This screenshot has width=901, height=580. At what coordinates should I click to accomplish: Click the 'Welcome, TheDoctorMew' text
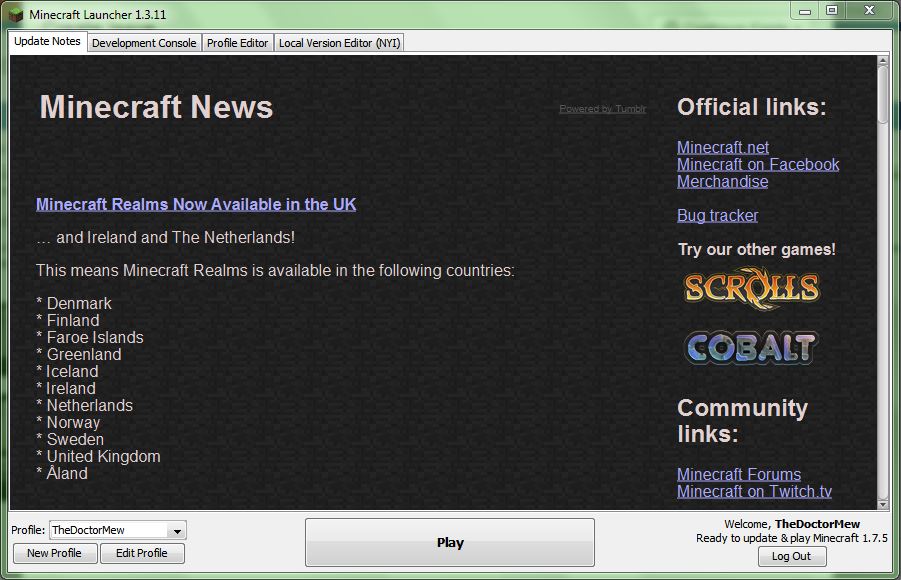point(792,524)
